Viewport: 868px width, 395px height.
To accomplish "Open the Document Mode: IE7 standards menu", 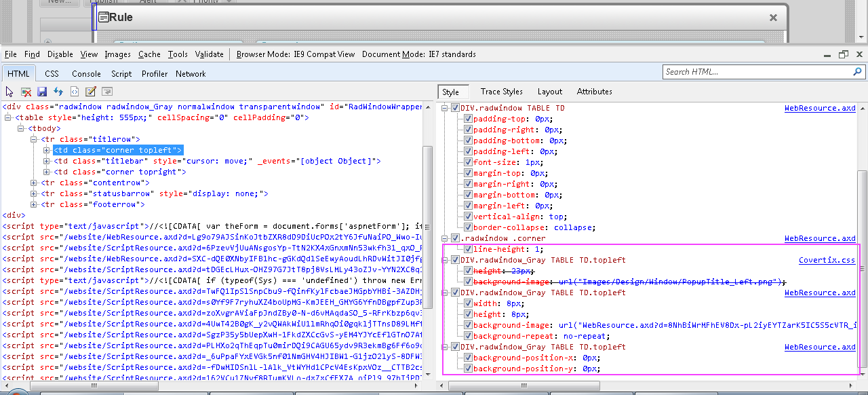I will (x=419, y=54).
